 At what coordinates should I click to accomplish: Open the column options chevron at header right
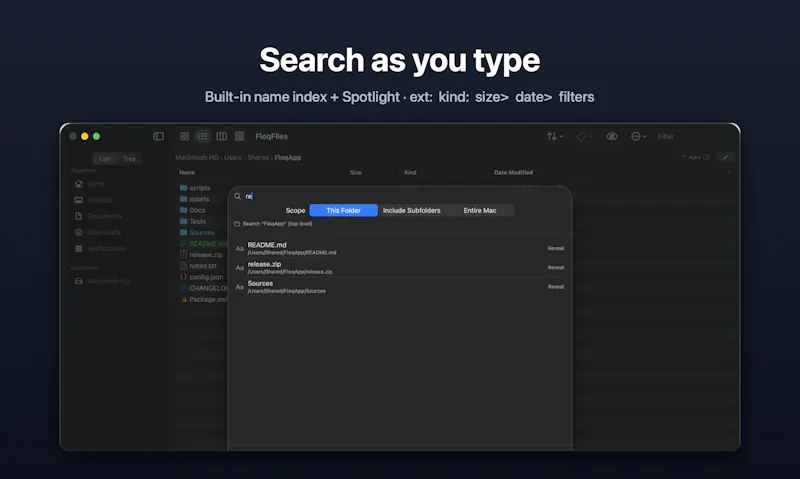click(729, 172)
